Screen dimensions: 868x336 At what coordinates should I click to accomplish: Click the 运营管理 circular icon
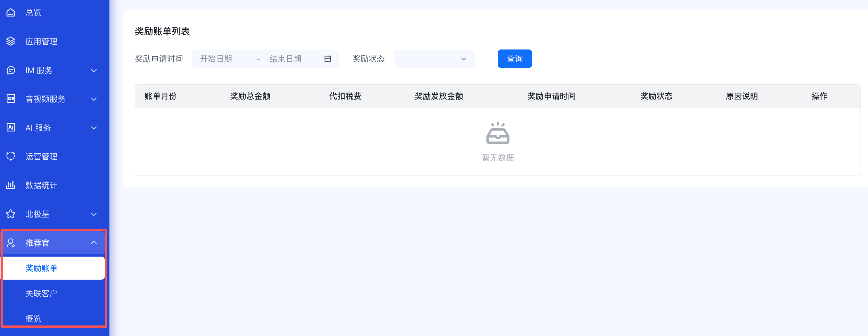click(11, 156)
